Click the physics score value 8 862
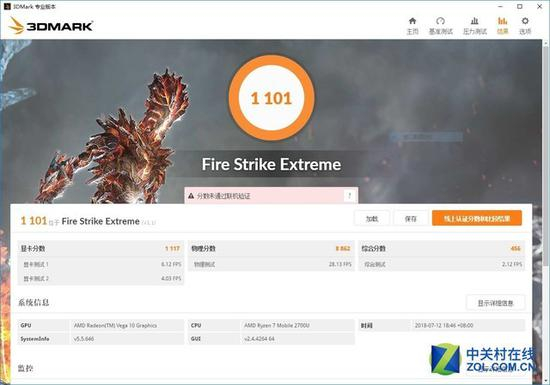This screenshot has width=550, height=385. (343, 248)
